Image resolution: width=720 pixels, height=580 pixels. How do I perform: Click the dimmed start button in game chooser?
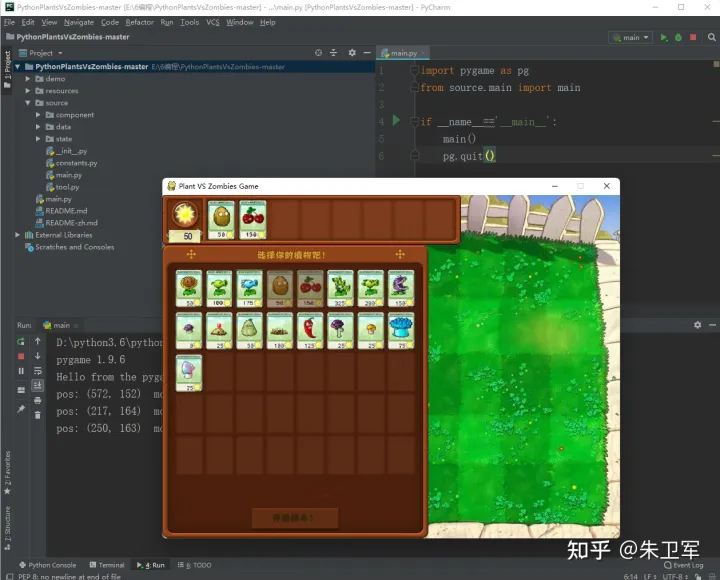[294, 518]
